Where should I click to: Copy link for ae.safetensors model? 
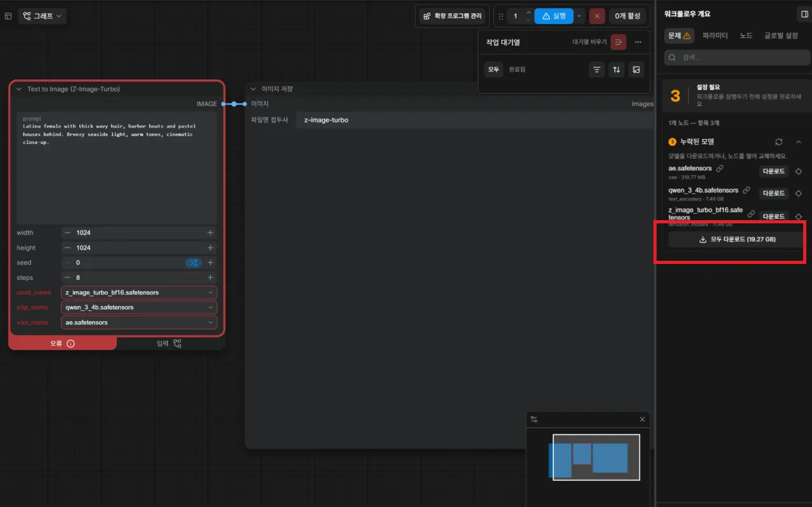(x=719, y=169)
